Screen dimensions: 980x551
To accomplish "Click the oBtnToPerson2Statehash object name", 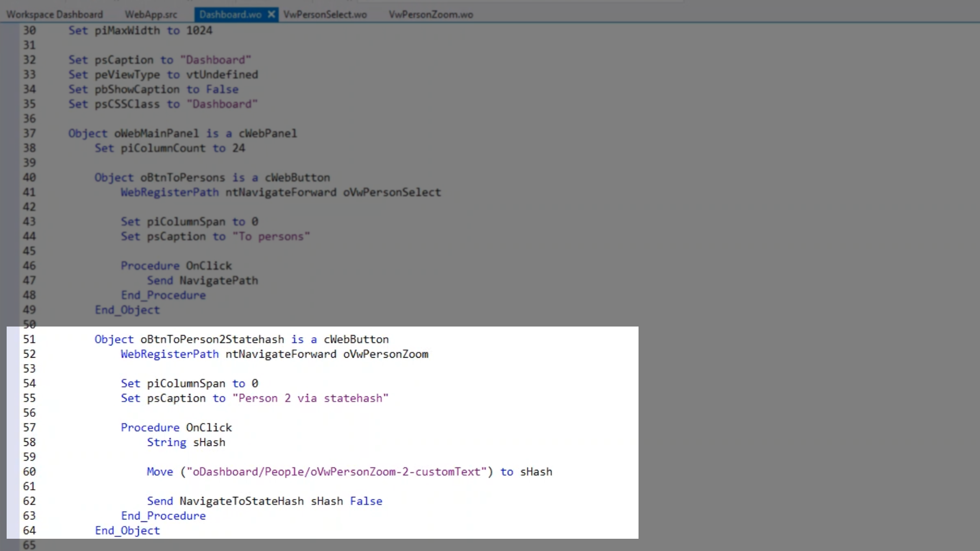I will tap(212, 339).
